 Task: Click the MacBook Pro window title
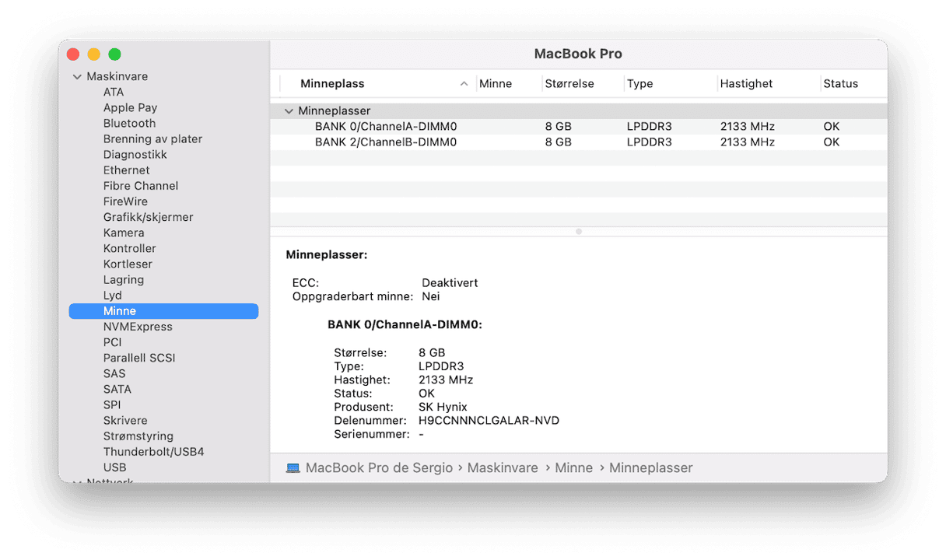[x=578, y=54]
